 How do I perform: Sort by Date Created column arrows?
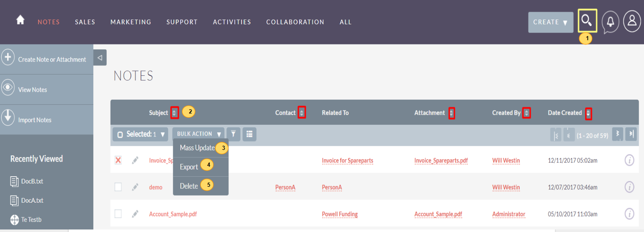pos(588,113)
